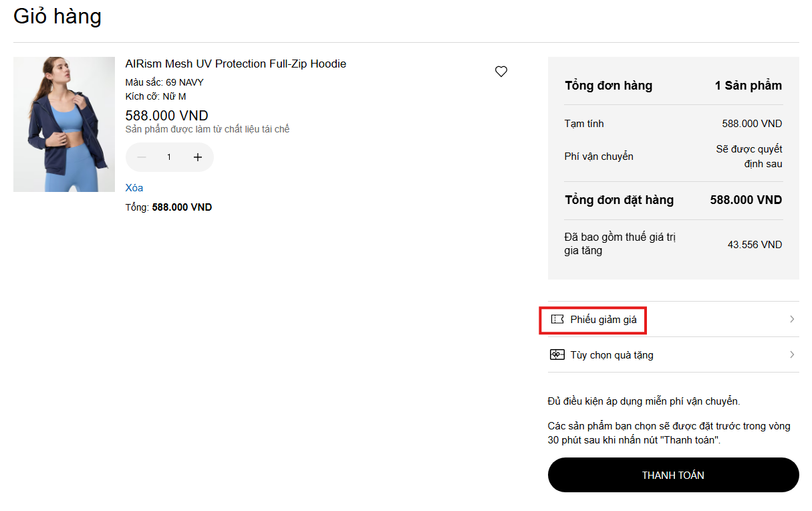812x511 pixels.
Task: Click the Giỏ hàng page heading
Action: pyautogui.click(x=57, y=16)
